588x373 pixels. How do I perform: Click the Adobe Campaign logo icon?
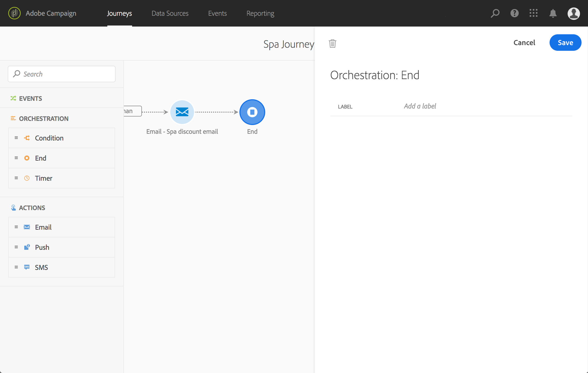point(14,13)
